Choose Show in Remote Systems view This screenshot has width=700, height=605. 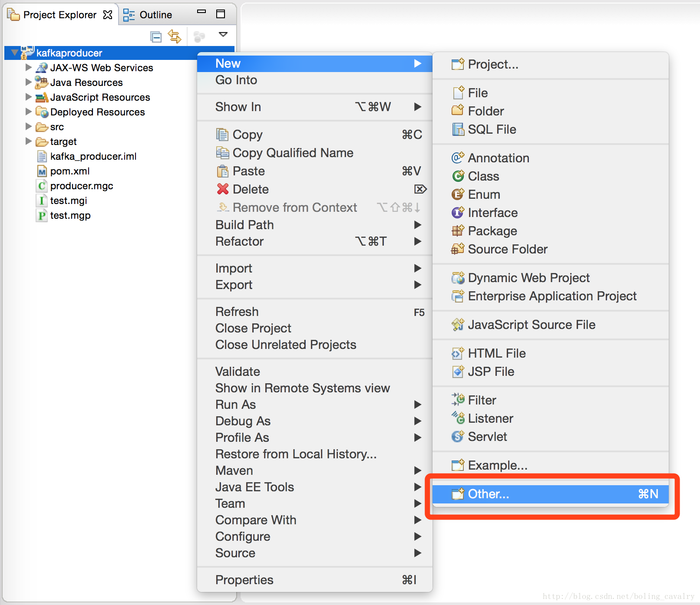[315, 388]
